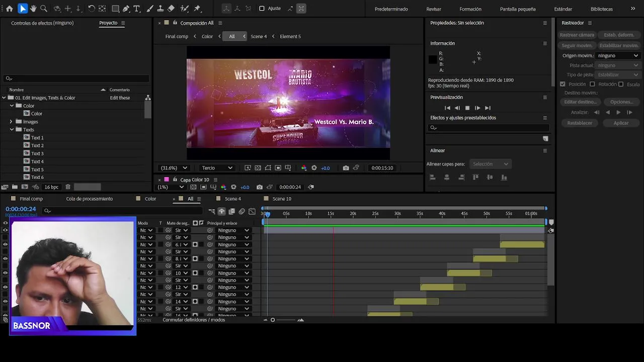Open the Final comp timeline tab

coord(31,199)
